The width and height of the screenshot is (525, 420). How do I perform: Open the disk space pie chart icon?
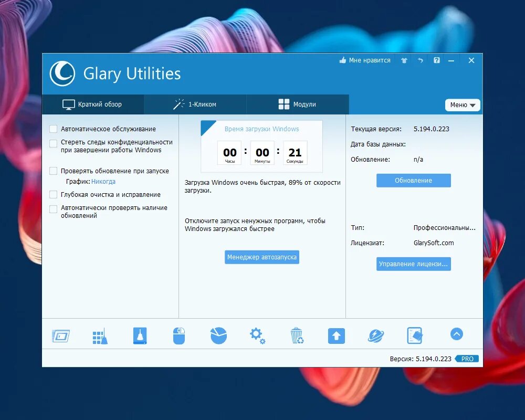(218, 335)
